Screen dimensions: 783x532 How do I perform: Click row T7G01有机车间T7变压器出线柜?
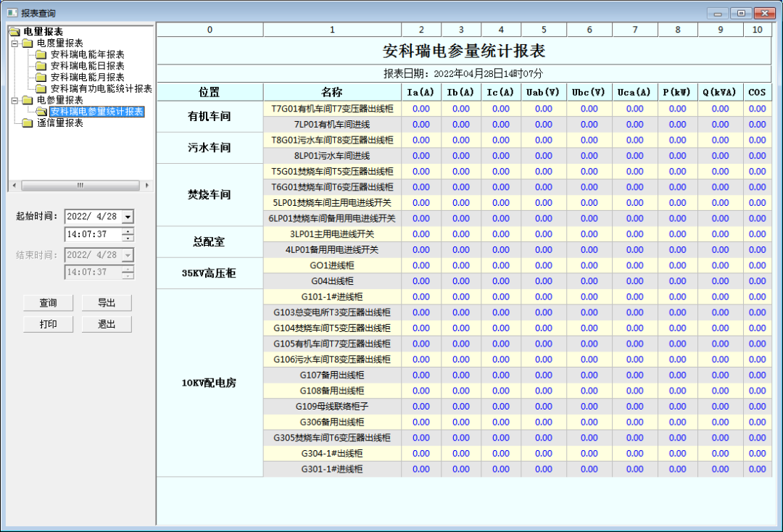click(x=332, y=109)
